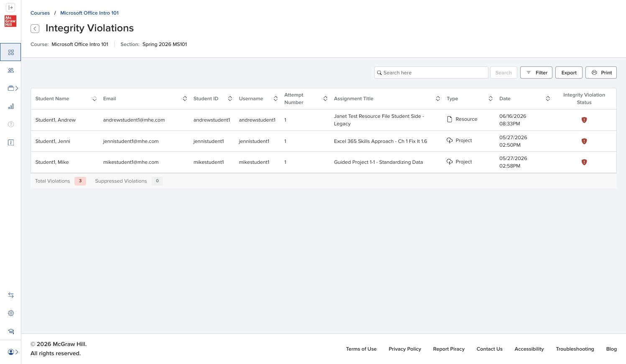Click the Integrity Violation Status column header
This screenshot has height=364, width=626.
point(584,99)
